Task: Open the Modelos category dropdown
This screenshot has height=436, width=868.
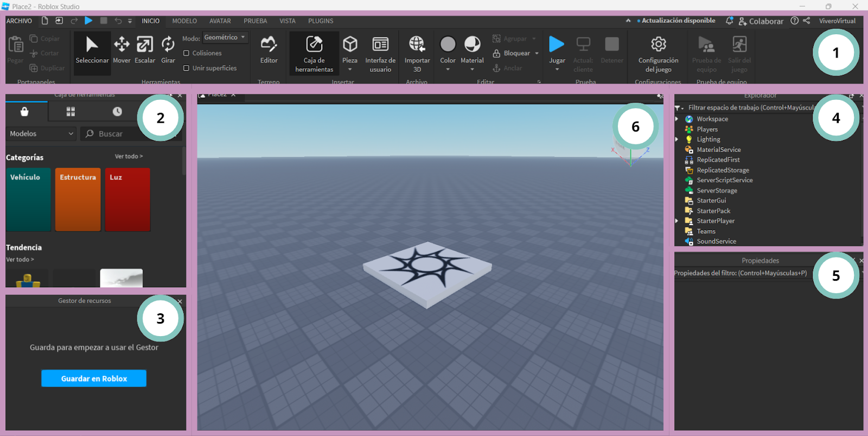Action: (x=41, y=134)
